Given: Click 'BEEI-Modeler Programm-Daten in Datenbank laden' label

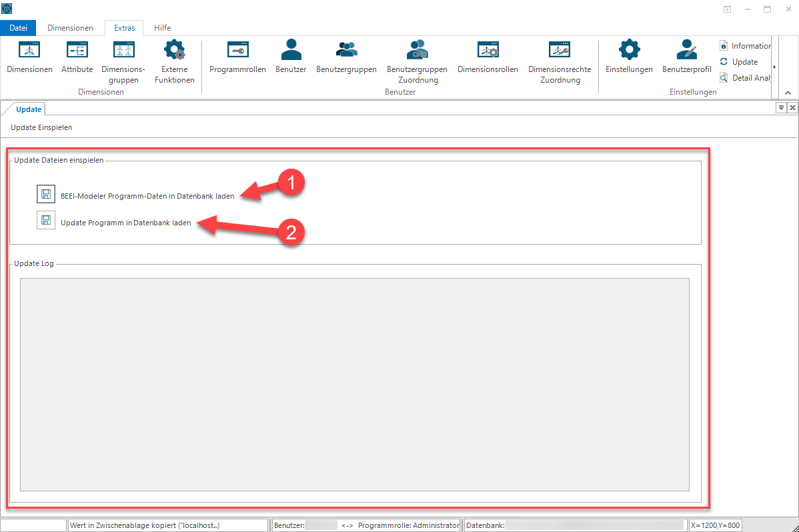Looking at the screenshot, I should pyautogui.click(x=147, y=196).
